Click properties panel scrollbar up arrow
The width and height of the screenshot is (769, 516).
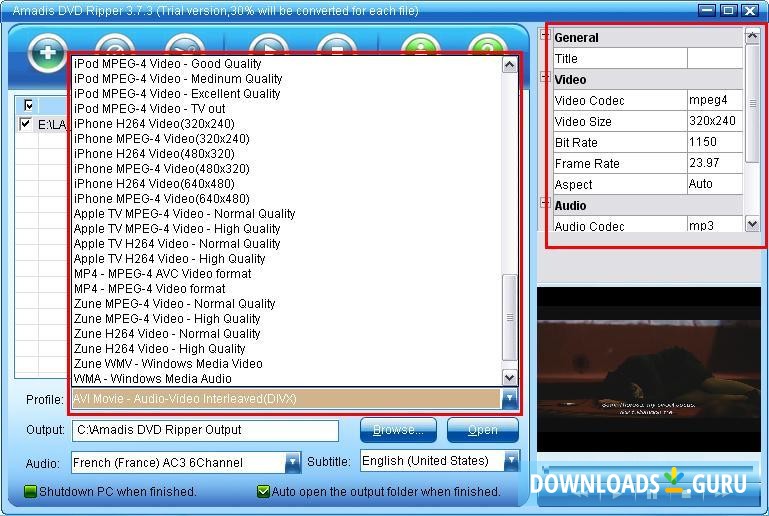(x=752, y=36)
